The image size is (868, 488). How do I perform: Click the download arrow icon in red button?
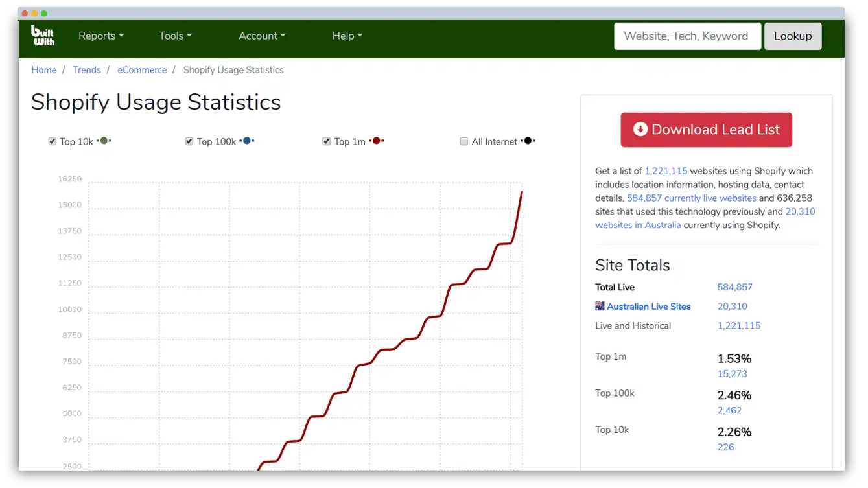point(640,129)
